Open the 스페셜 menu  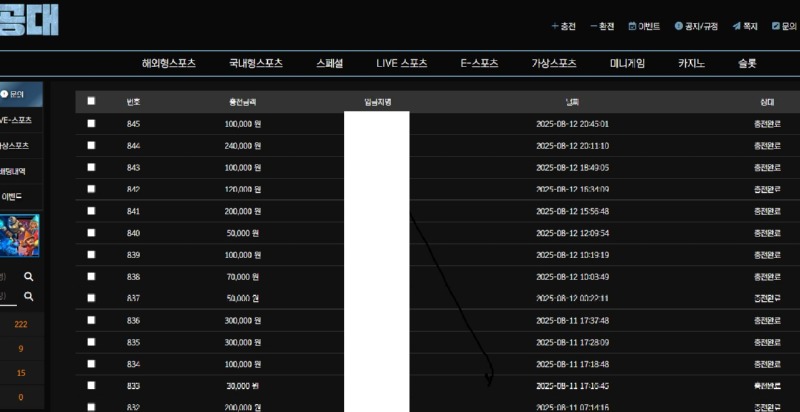point(330,64)
